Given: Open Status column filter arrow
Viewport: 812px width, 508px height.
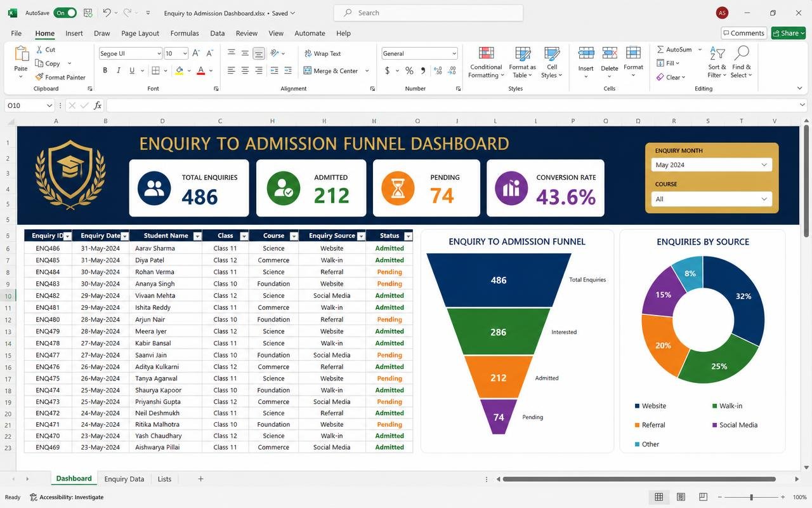Looking at the screenshot, I should coord(408,236).
